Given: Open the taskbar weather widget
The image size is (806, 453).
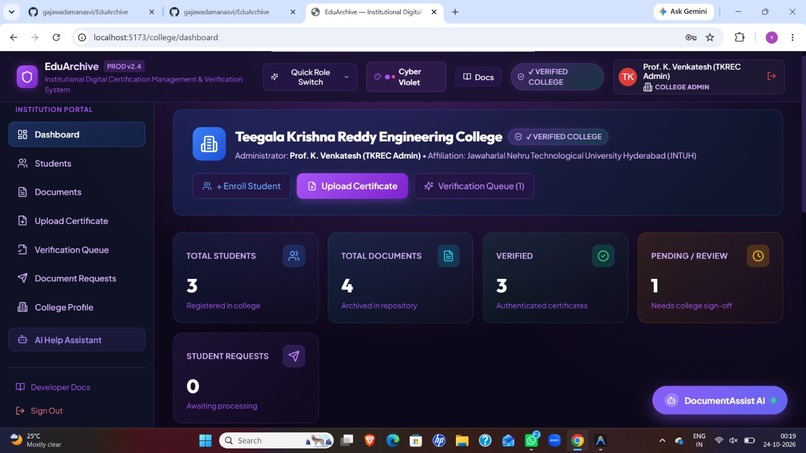Looking at the screenshot, I should pos(36,440).
